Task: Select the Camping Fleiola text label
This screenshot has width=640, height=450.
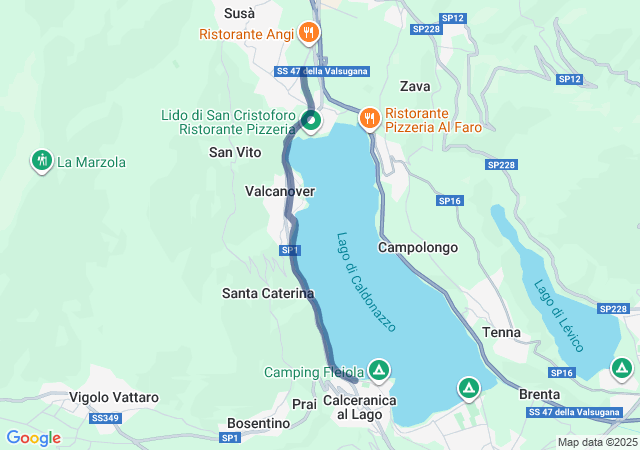Action: click(x=314, y=372)
